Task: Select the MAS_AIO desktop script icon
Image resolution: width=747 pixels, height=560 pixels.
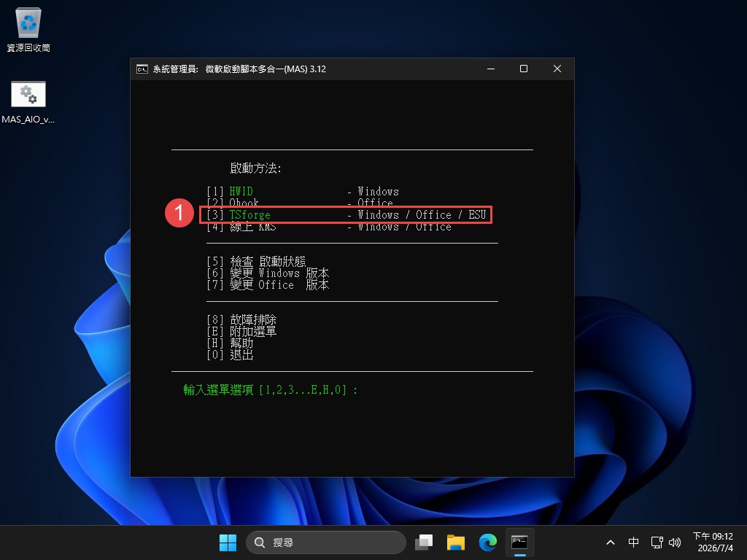Action: pos(28,102)
